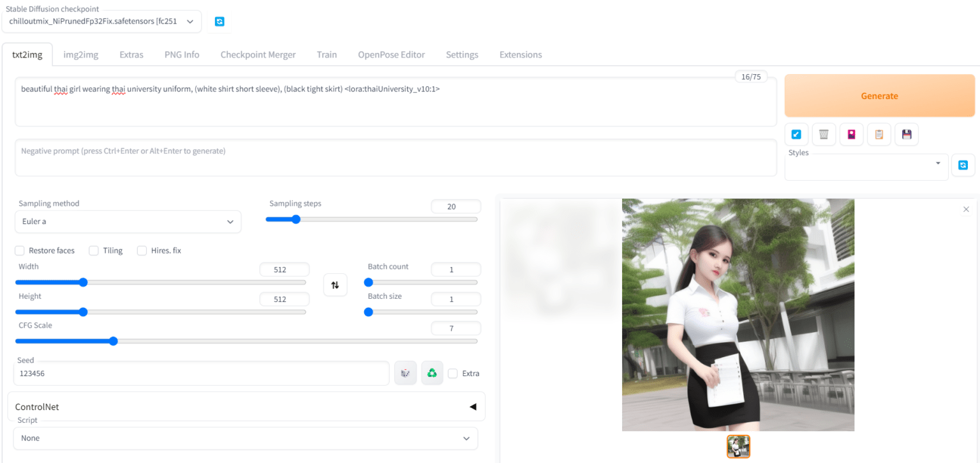This screenshot has height=463, width=980.
Task: Click the Generate button
Action: point(879,96)
